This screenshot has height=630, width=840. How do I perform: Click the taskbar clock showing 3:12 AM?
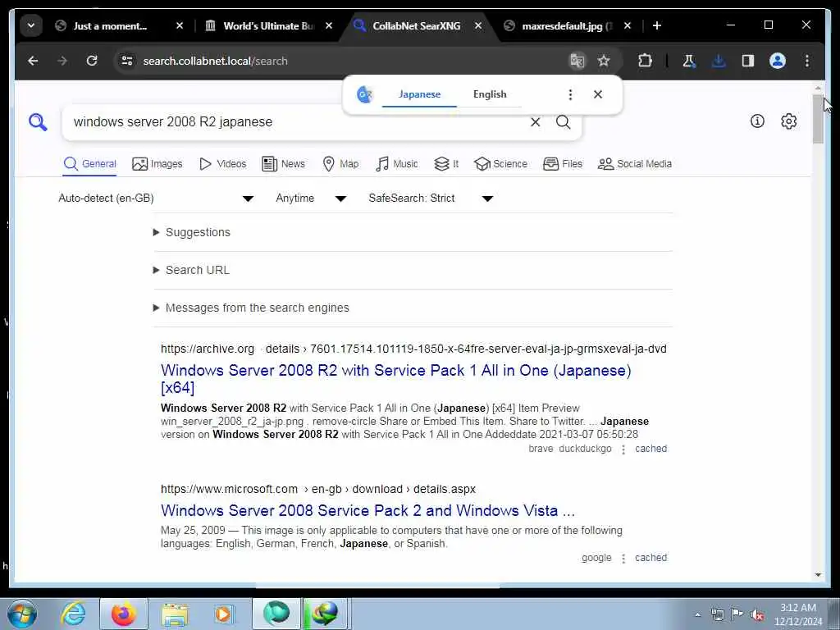tap(798, 614)
